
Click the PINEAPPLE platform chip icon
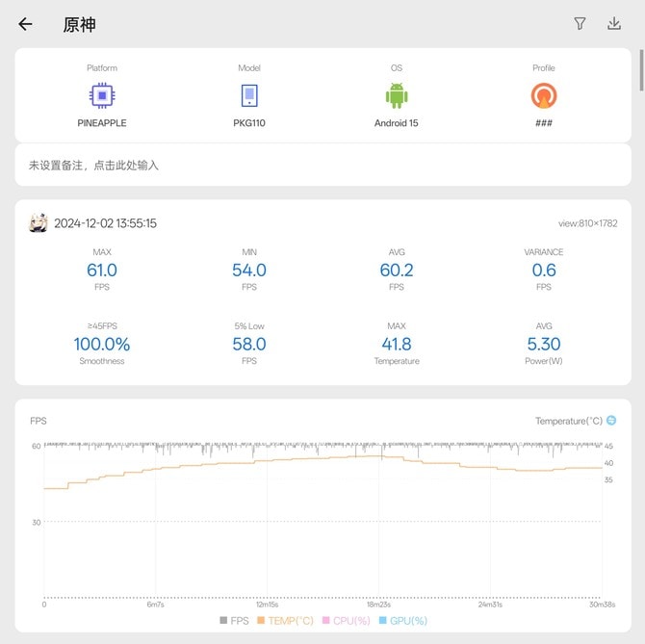[102, 95]
